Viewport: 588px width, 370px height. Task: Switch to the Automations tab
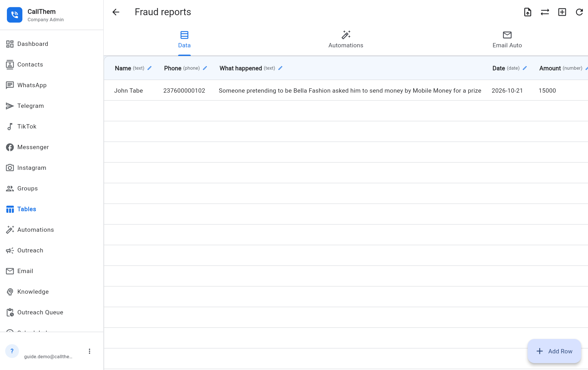click(x=346, y=40)
